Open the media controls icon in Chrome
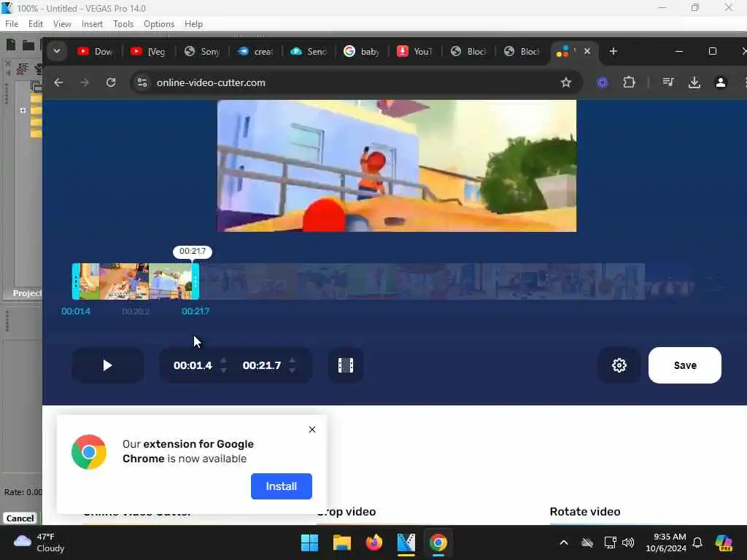Screen dimensions: 747x560 coord(668,82)
